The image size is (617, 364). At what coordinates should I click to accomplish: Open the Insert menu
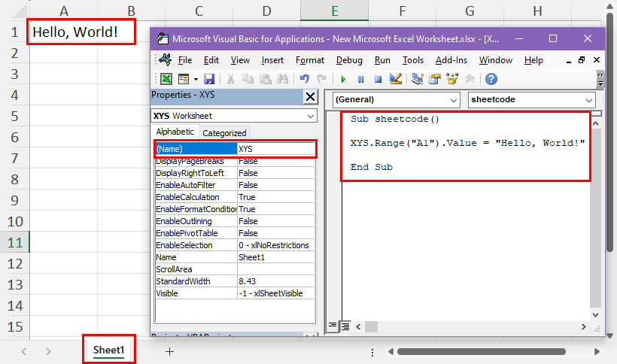272,60
